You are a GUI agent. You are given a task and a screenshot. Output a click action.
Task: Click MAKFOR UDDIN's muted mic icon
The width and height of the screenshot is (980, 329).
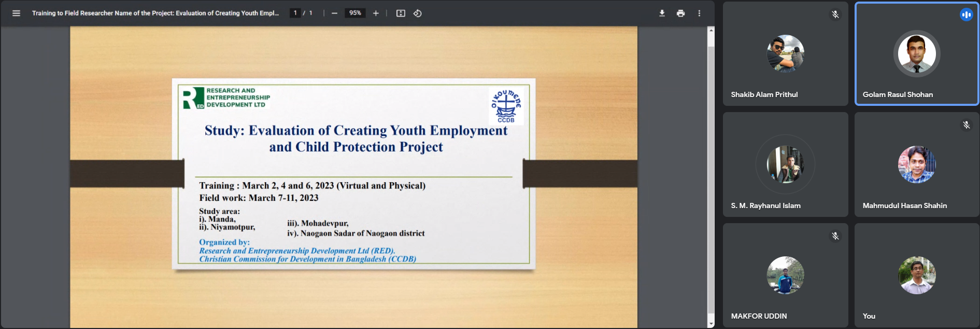tap(835, 236)
